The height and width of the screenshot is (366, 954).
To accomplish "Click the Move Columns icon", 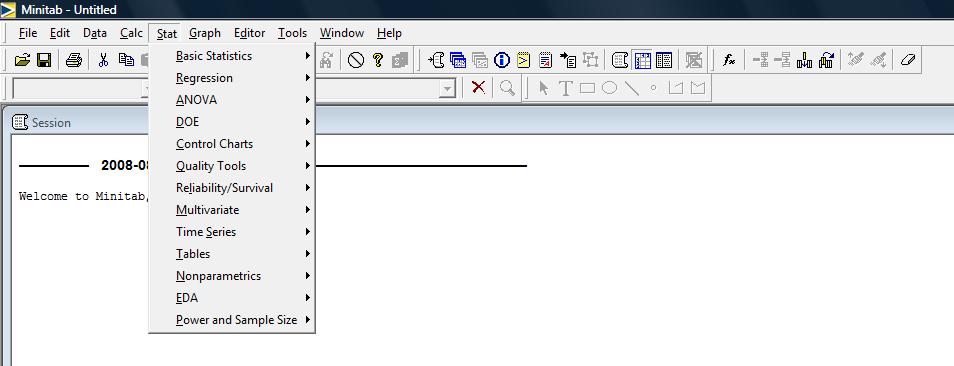I will pos(826,60).
